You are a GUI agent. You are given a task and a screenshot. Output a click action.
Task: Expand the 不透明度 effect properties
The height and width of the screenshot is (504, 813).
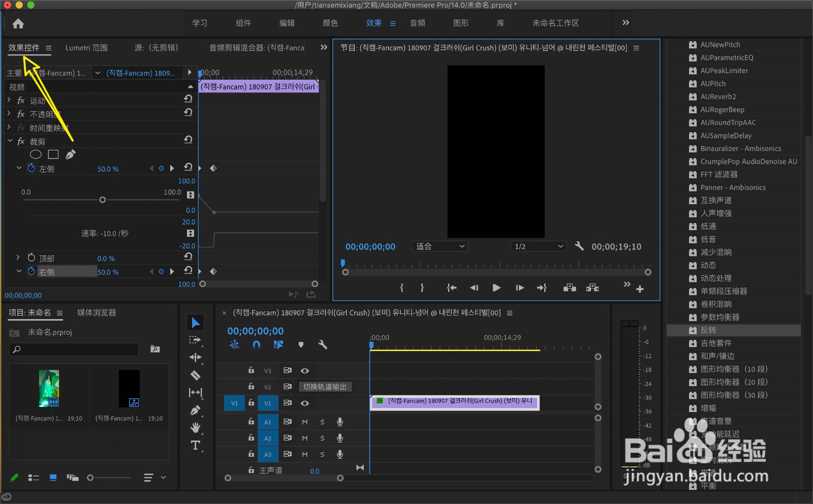9,113
